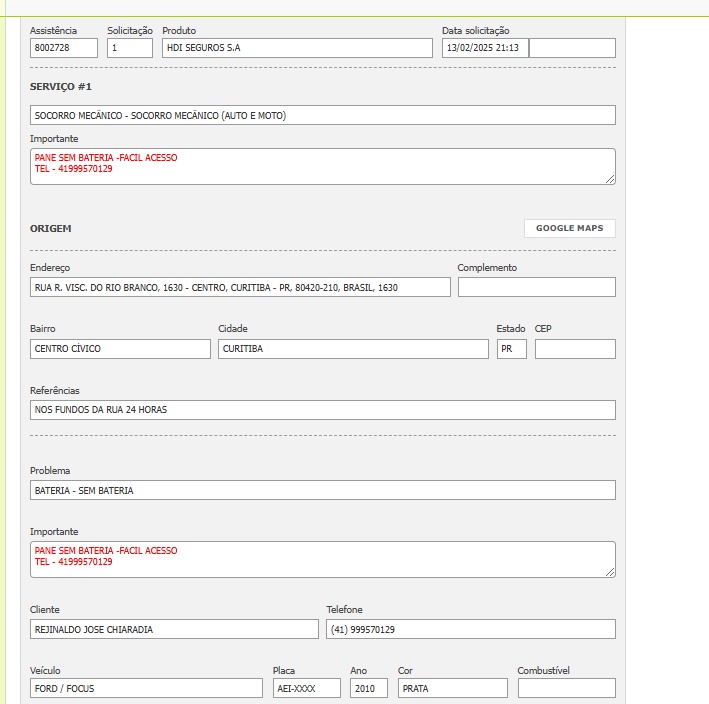The image size is (709, 704).
Task: Click the Assistência number field
Action: click(64, 48)
